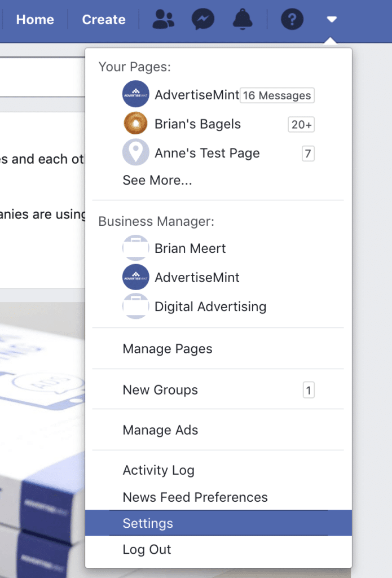Click the AdvertiseMint page logo under Your Pages
392x578 pixels.
click(x=135, y=94)
